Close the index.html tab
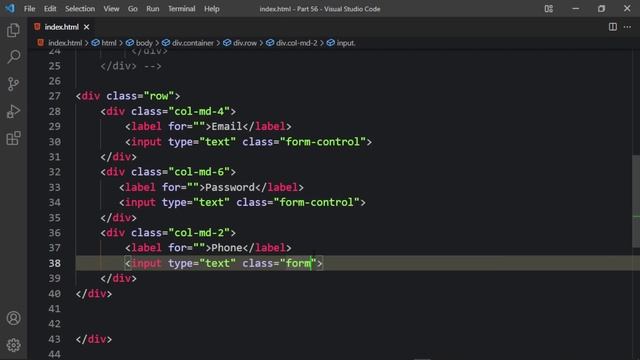Screen dimensions: 640x360 [x=87, y=27]
